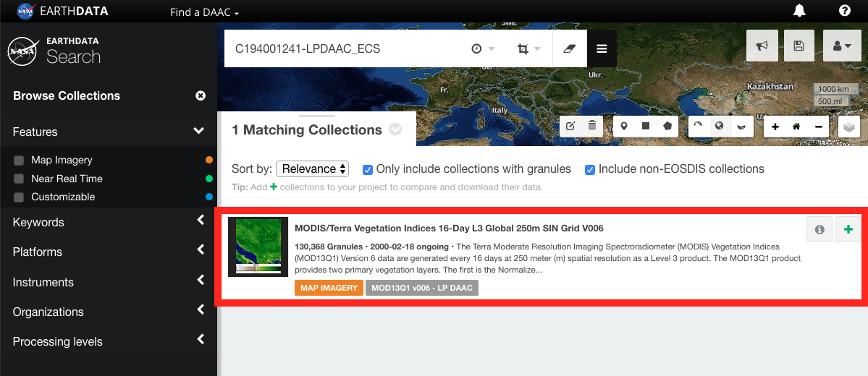Open the notifications bell
This screenshot has width=868, height=376.
pos(799,11)
